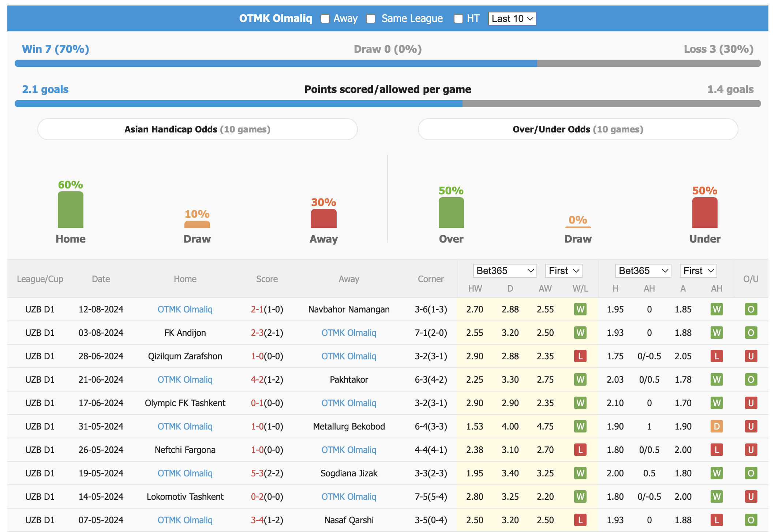Open OTMK Olmaliq link in 14-05-2024 row
The width and height of the screenshot is (775, 532).
tap(349, 497)
